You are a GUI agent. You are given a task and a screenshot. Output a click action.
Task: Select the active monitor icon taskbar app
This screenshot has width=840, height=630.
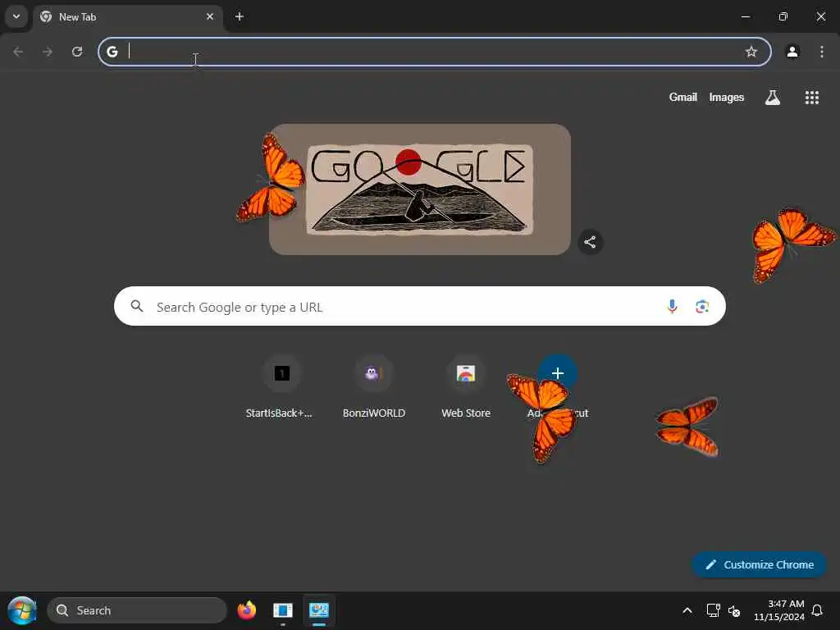[319, 610]
